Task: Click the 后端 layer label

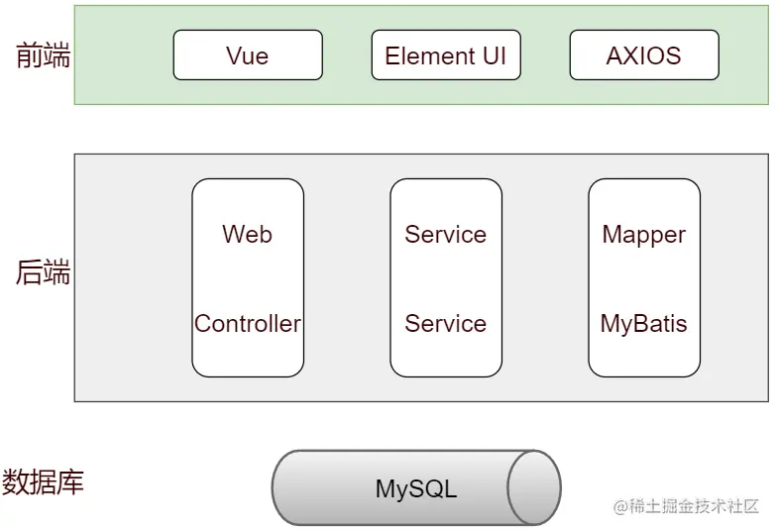Action: coord(43,272)
